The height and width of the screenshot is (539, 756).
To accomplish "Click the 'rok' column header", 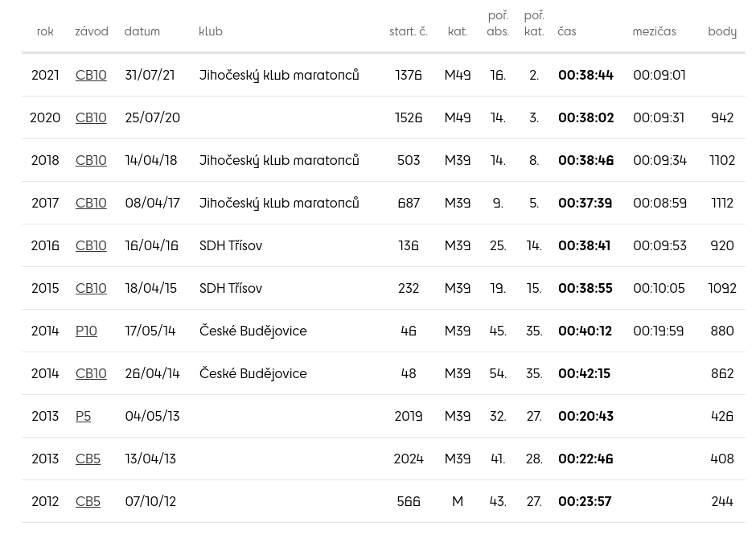I will (45, 32).
